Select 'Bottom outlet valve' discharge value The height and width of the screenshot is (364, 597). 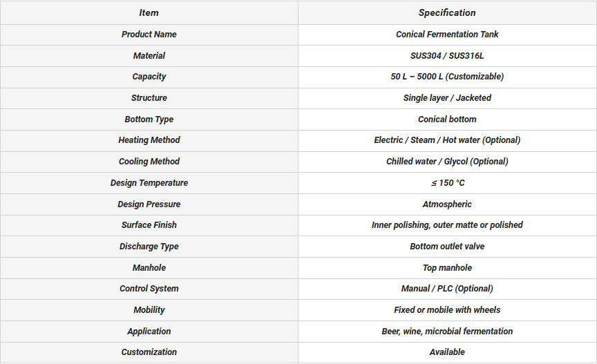click(x=447, y=247)
